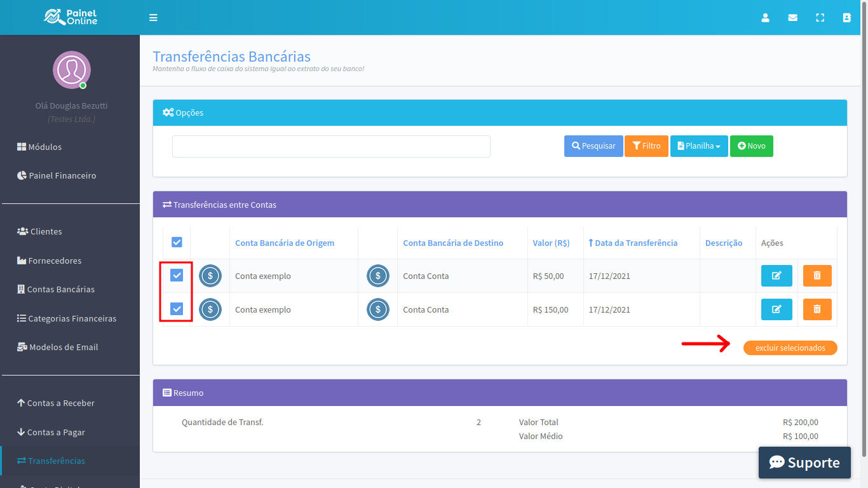Image resolution: width=868 pixels, height=488 pixels.
Task: Delete the R$ 150,00 transfer
Action: coord(817,309)
